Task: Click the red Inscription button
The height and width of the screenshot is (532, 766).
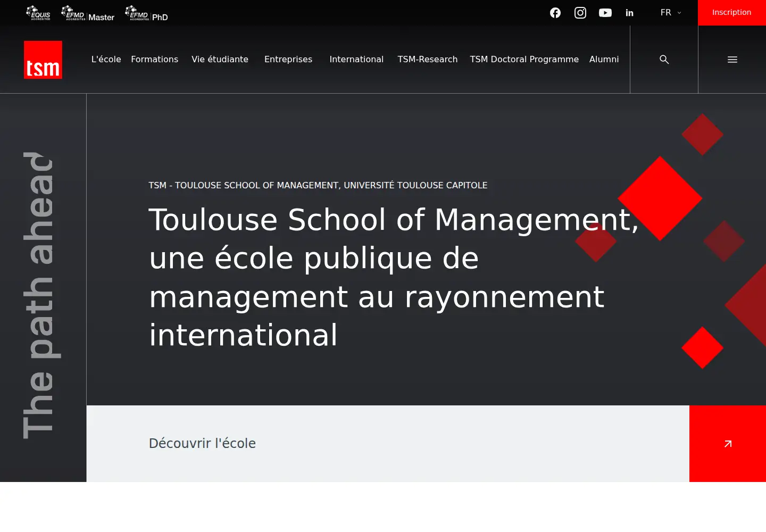Action: pos(732,13)
